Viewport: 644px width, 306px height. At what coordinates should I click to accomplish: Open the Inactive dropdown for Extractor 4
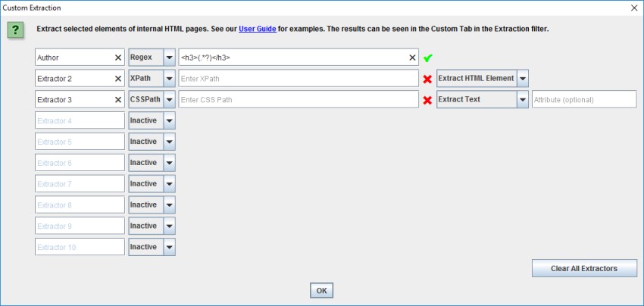(x=152, y=120)
